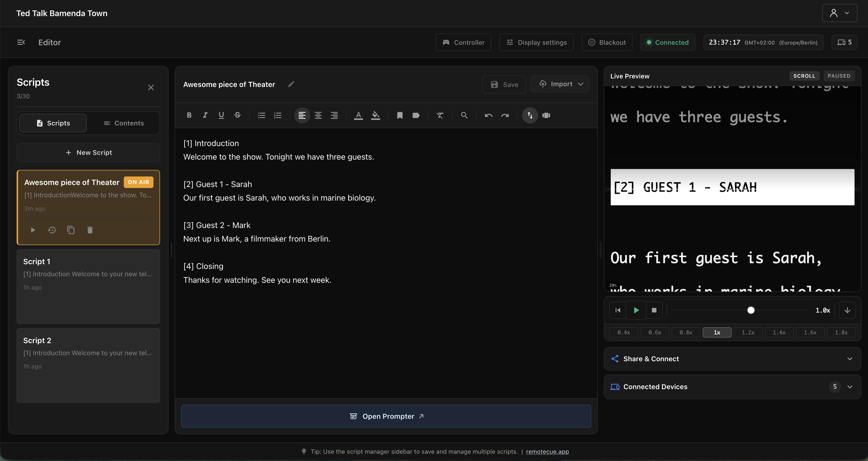Click the bookmark icon in editor toolbar
The image size is (868, 461).
point(400,116)
